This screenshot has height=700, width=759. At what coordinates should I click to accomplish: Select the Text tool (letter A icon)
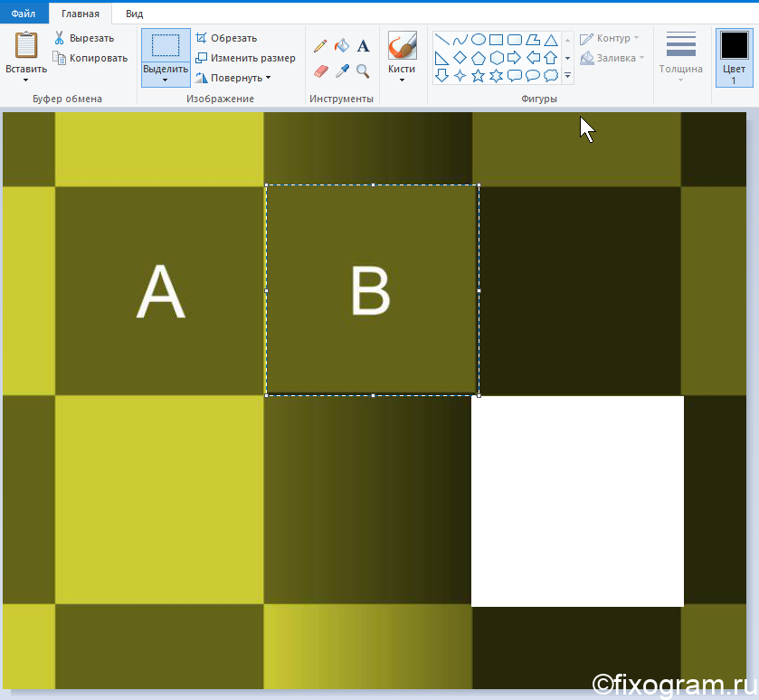coord(363,46)
